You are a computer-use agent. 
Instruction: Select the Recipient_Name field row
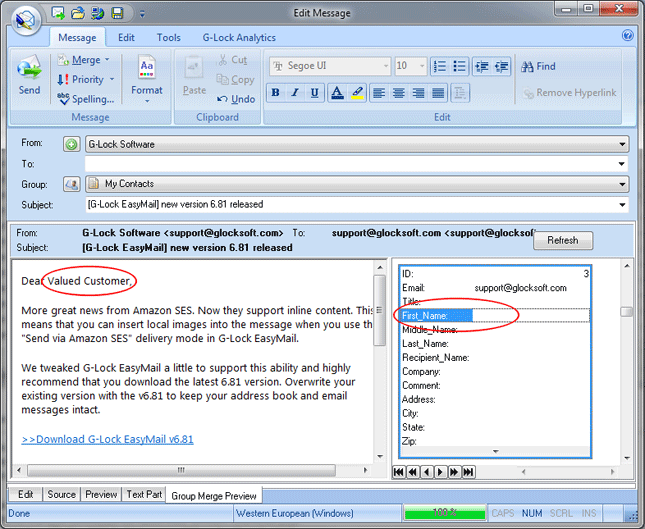(x=495, y=357)
